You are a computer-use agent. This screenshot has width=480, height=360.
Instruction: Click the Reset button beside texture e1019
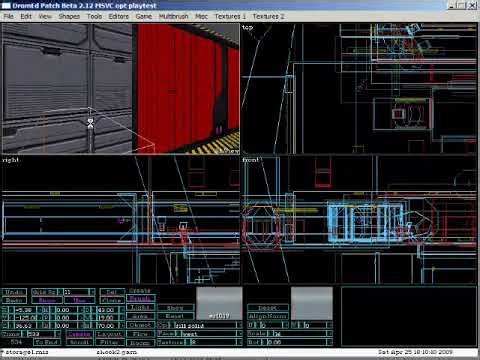(176, 316)
